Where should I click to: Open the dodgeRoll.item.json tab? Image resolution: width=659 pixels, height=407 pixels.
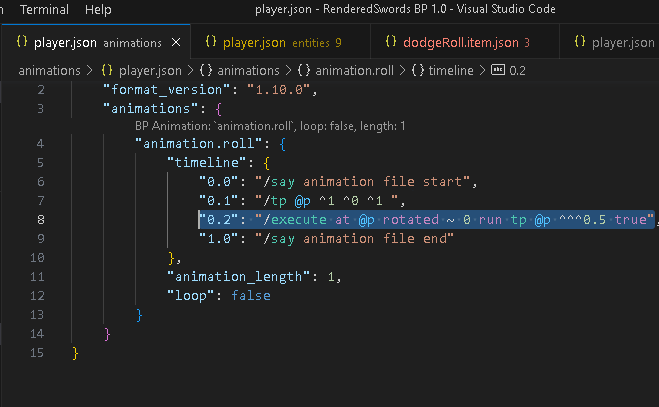click(465, 42)
